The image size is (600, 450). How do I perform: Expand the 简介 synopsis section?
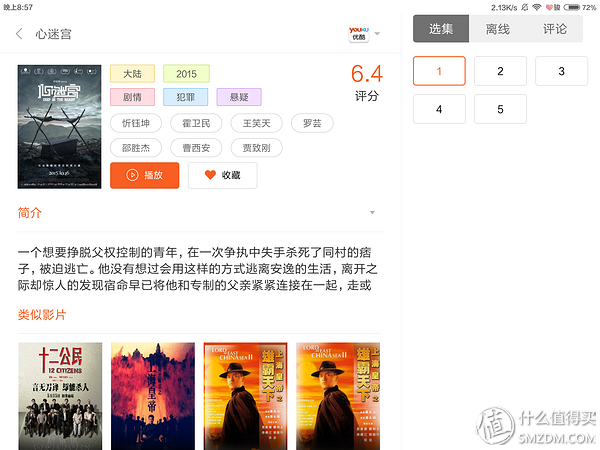pyautogui.click(x=372, y=213)
